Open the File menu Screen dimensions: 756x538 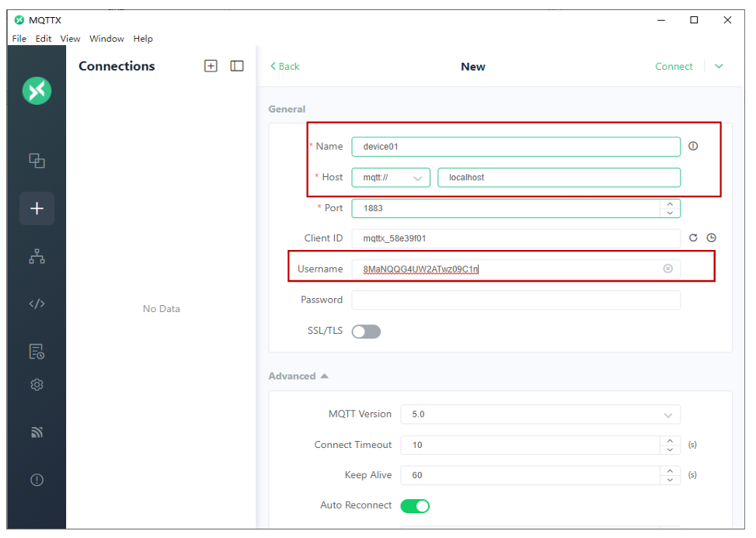19,39
